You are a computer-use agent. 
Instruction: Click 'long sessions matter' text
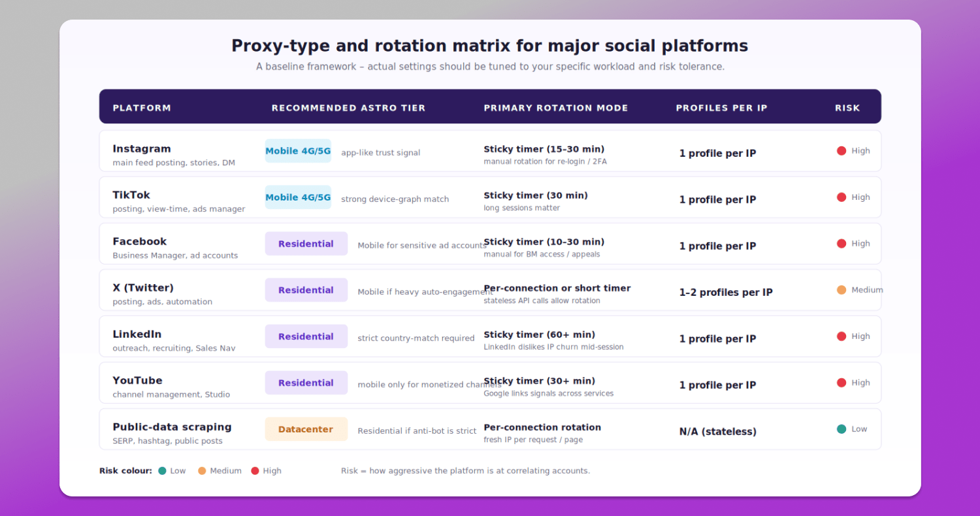(522, 208)
